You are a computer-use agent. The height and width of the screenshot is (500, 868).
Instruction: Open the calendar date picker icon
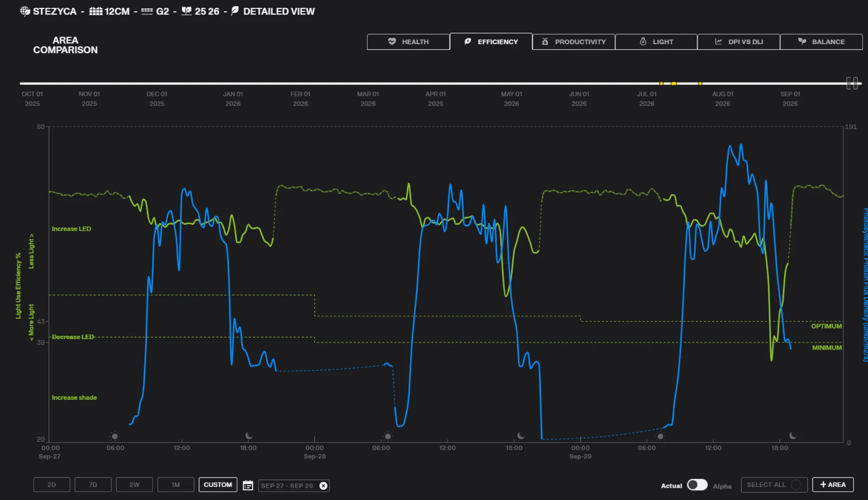248,486
